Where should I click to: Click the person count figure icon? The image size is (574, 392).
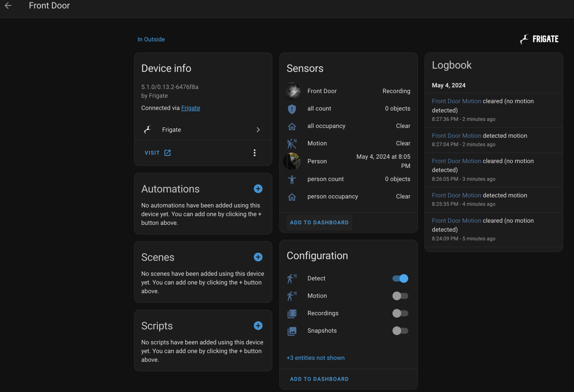[x=292, y=179]
